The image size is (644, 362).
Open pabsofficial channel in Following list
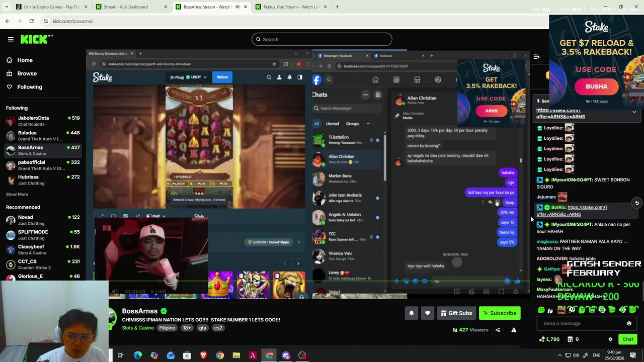click(x=43, y=165)
